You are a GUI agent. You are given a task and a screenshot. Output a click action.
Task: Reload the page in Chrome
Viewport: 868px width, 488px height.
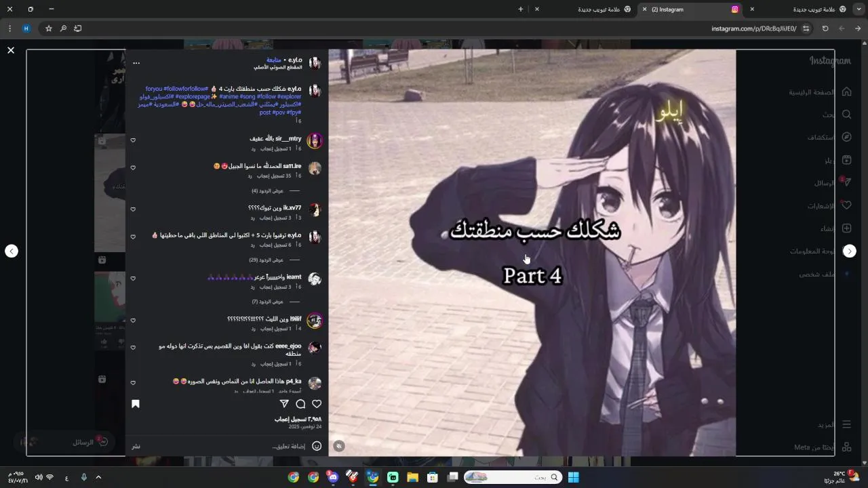click(x=825, y=28)
